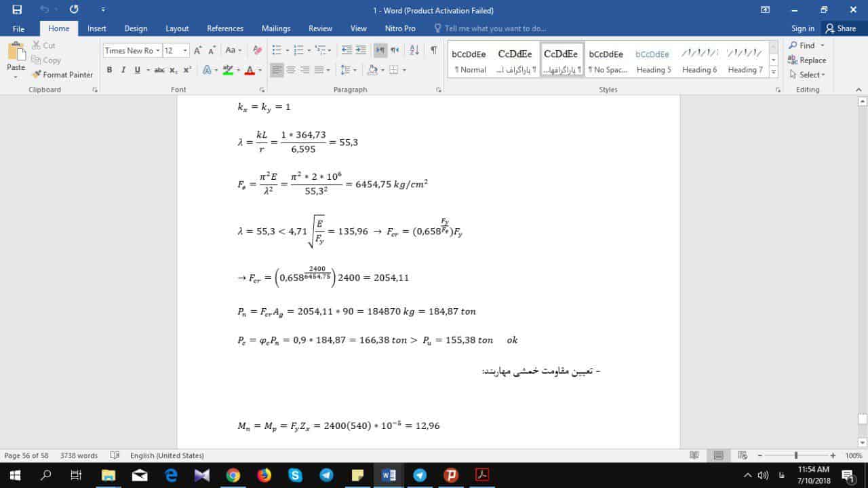Image resolution: width=868 pixels, height=488 pixels.
Task: Apply superscript formatting
Action: tap(187, 70)
